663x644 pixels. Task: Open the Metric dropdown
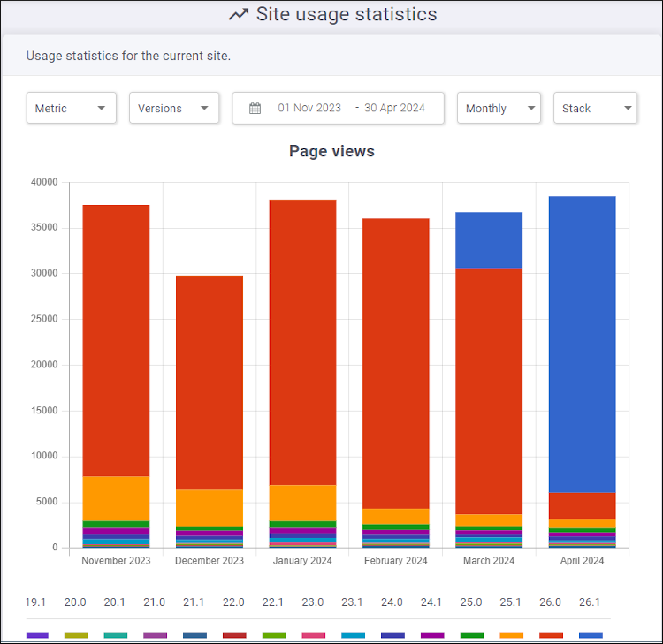coord(71,109)
